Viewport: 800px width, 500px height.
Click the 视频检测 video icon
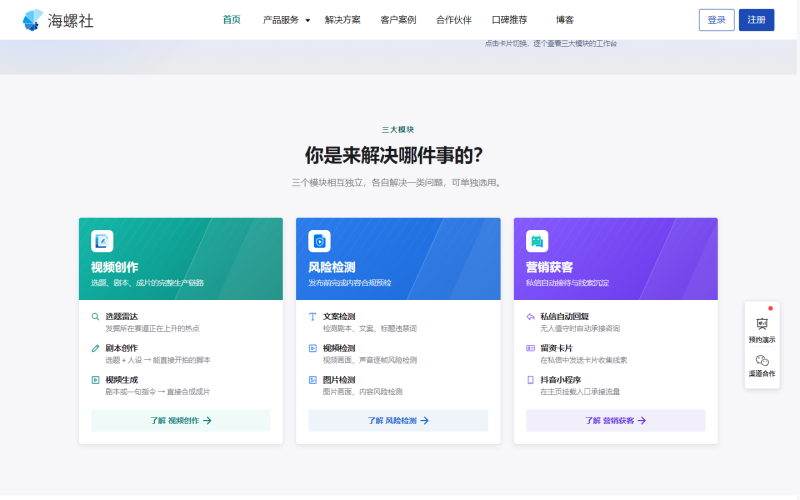click(313, 348)
